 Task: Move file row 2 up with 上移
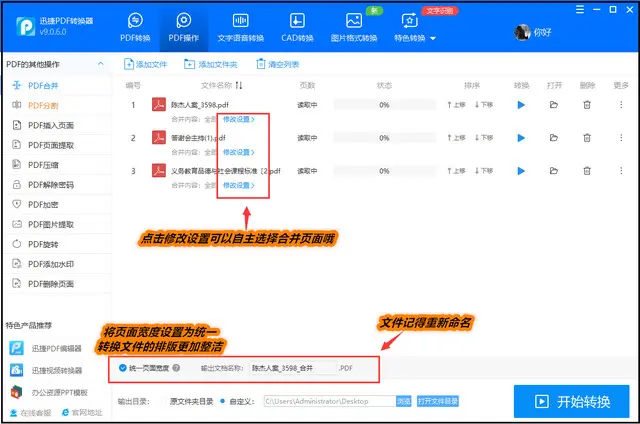coord(456,138)
